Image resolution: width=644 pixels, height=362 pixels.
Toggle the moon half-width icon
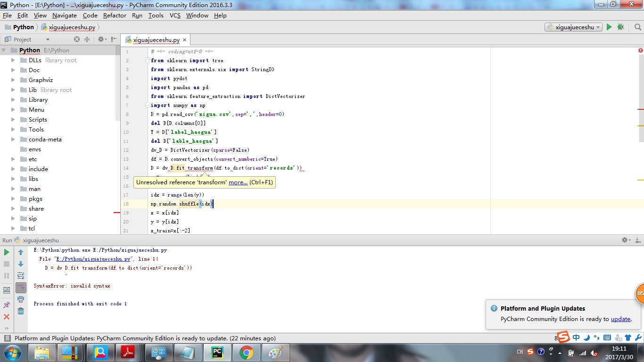586,337
